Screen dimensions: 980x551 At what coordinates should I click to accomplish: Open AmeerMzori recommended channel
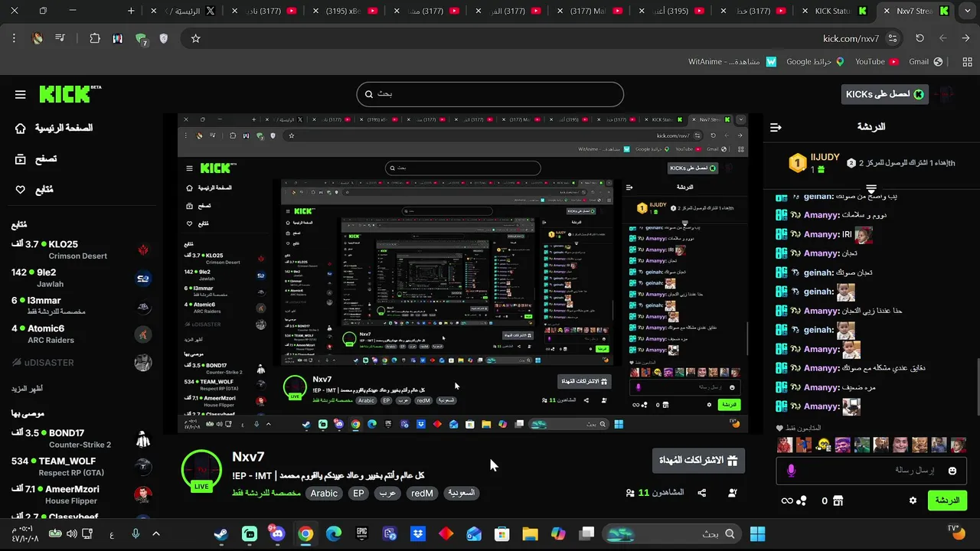pyautogui.click(x=81, y=494)
